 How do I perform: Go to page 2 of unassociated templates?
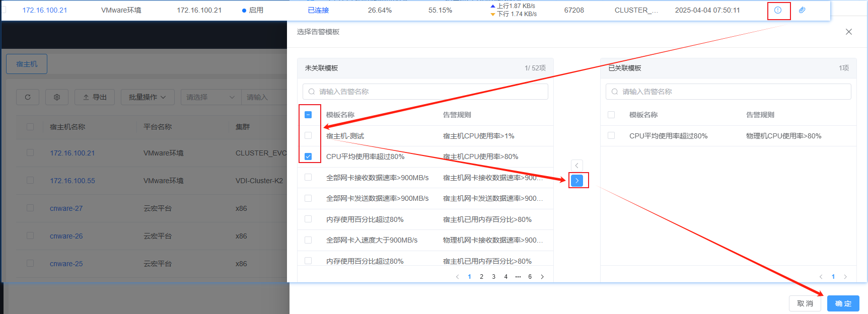(481, 277)
